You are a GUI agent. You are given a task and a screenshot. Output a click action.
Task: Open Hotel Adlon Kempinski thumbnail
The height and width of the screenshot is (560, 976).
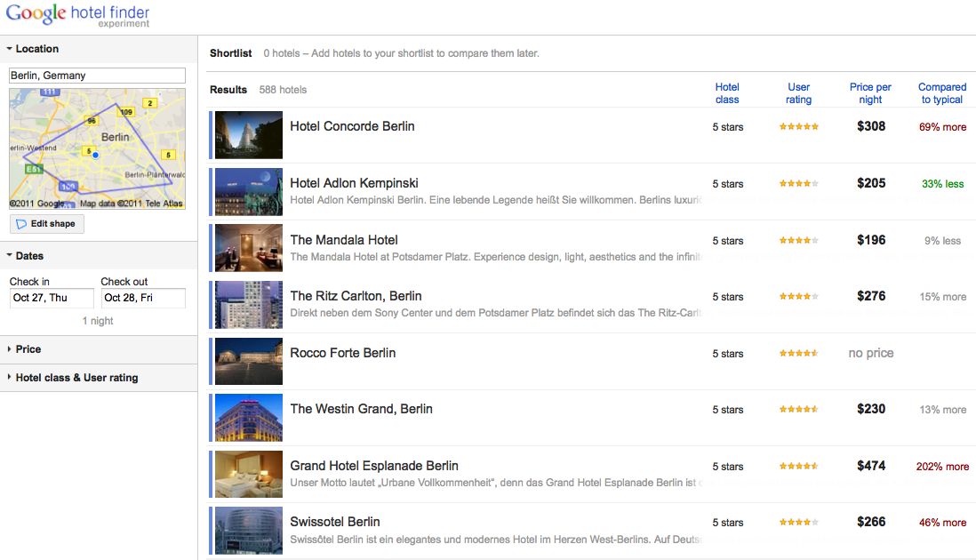pyautogui.click(x=248, y=192)
